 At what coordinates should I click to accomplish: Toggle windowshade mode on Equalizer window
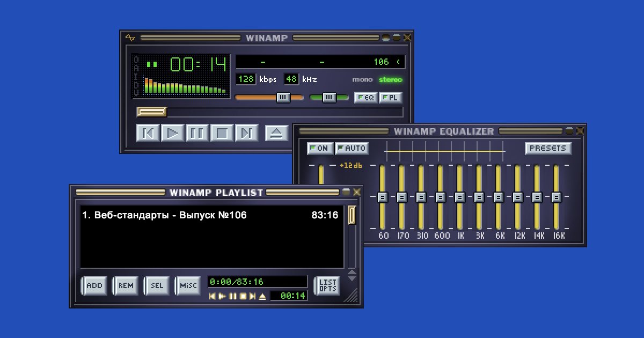(x=569, y=131)
